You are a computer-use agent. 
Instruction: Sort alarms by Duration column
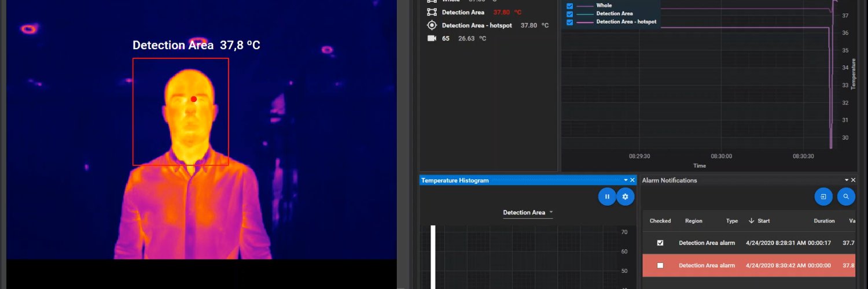(x=824, y=221)
